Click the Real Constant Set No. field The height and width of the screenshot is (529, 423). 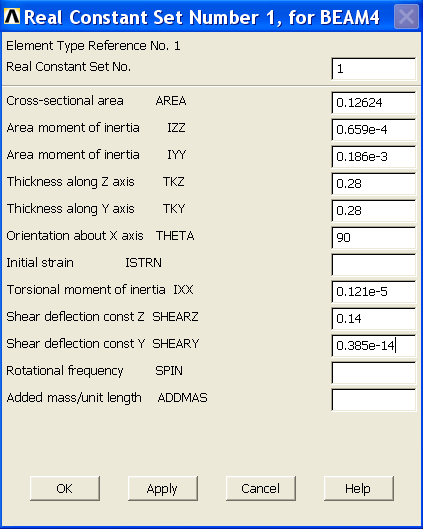374,69
